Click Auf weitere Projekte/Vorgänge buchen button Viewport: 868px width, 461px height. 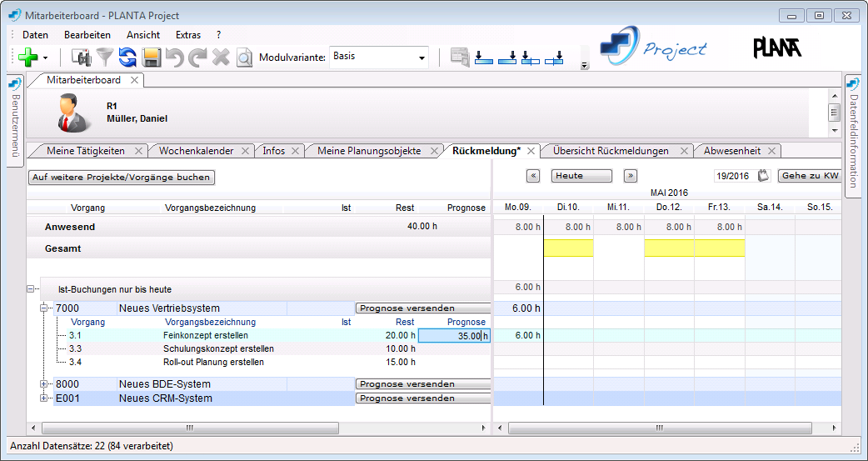(x=122, y=178)
